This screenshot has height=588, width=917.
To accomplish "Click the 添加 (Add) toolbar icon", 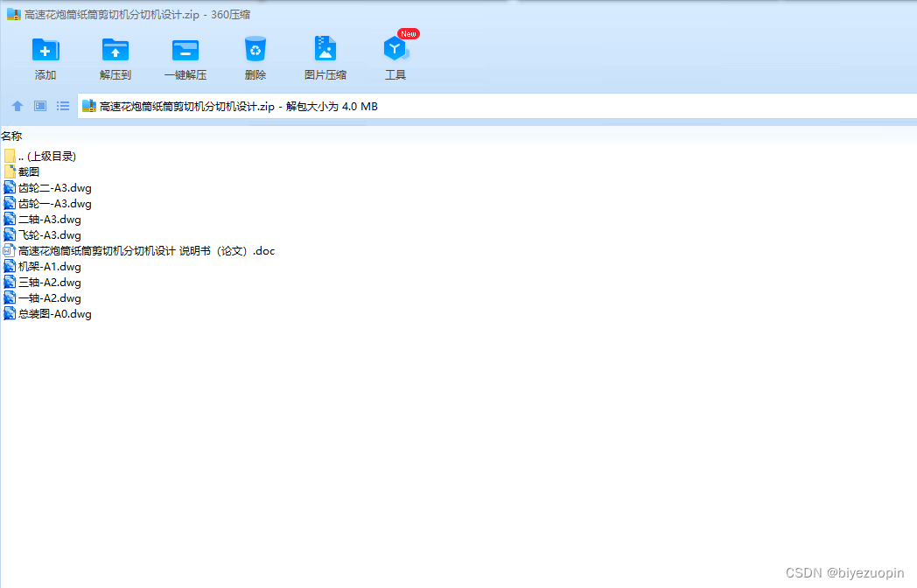I will point(45,50).
